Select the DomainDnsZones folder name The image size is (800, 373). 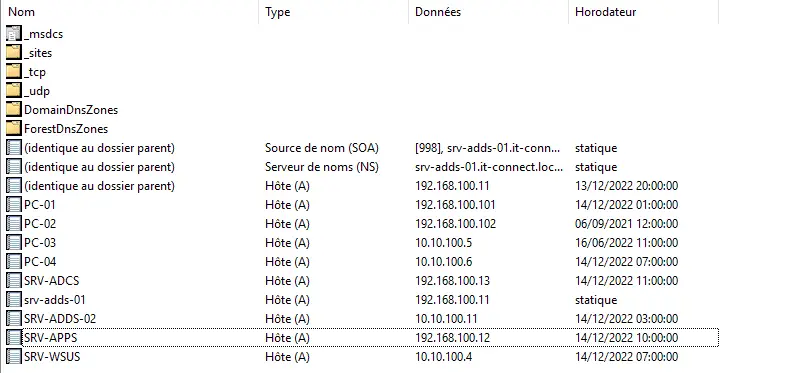[x=71, y=110]
